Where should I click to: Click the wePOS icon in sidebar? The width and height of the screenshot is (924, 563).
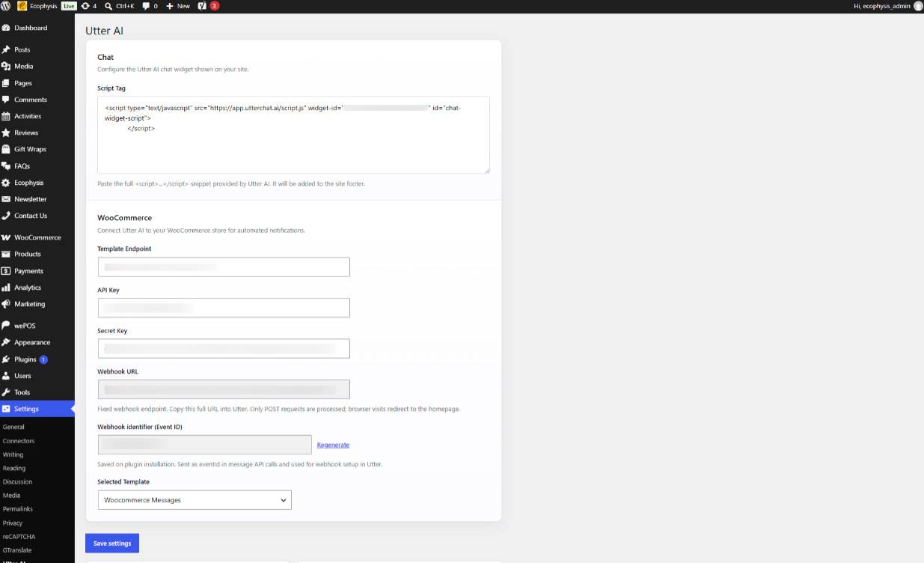coord(7,326)
